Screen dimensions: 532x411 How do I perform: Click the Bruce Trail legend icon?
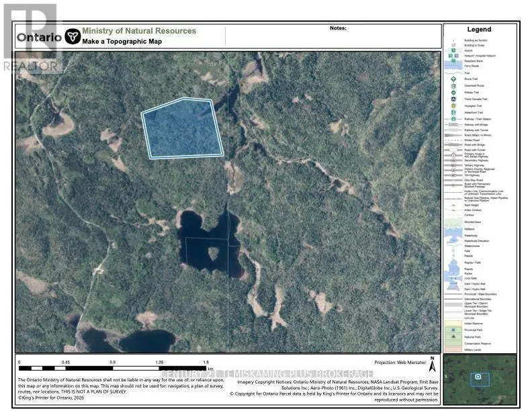[x=453, y=79]
